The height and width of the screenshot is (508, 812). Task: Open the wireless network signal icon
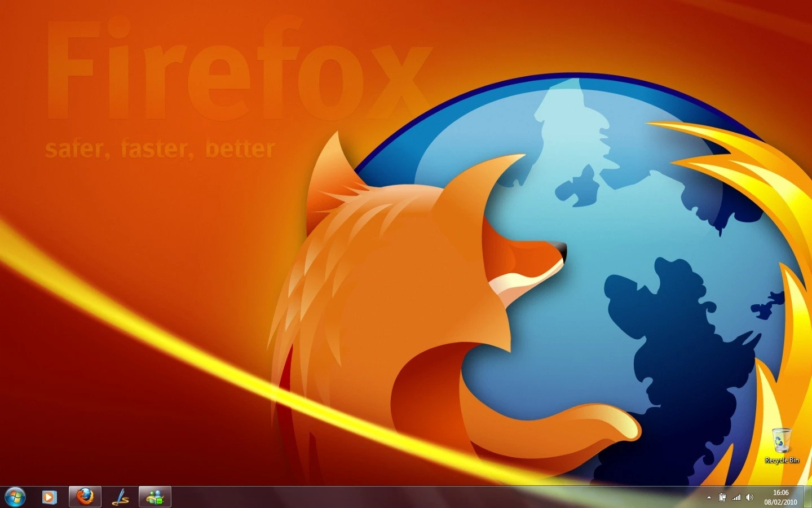tap(736, 497)
